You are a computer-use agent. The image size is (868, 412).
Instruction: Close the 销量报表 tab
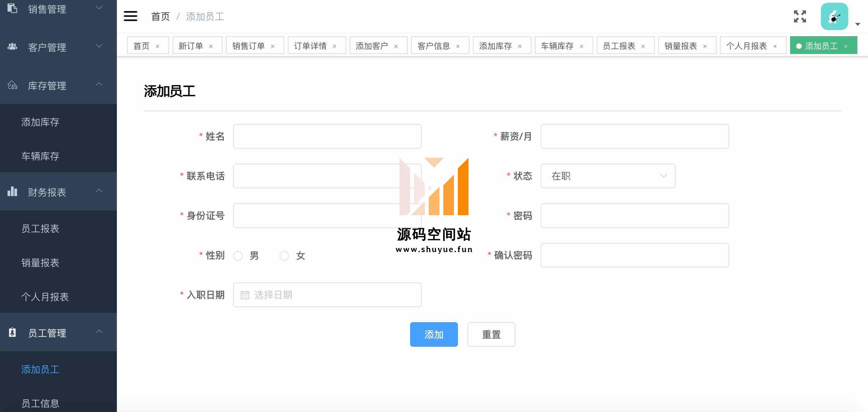coord(705,46)
